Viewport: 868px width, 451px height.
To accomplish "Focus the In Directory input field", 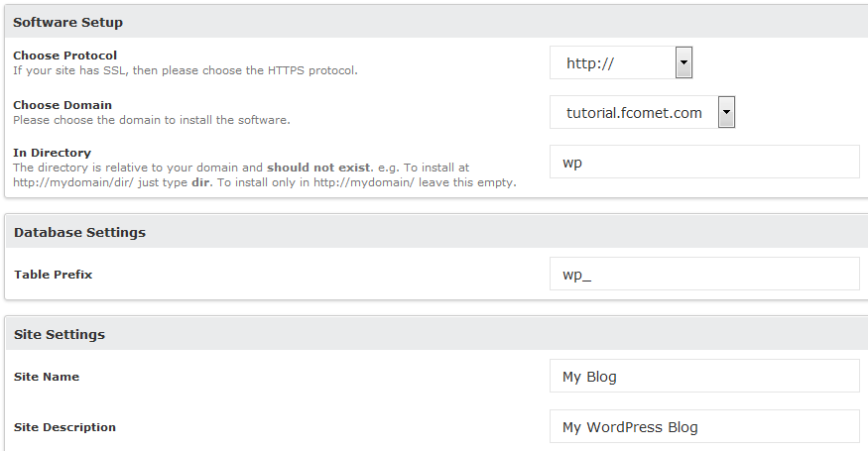I will [703, 163].
